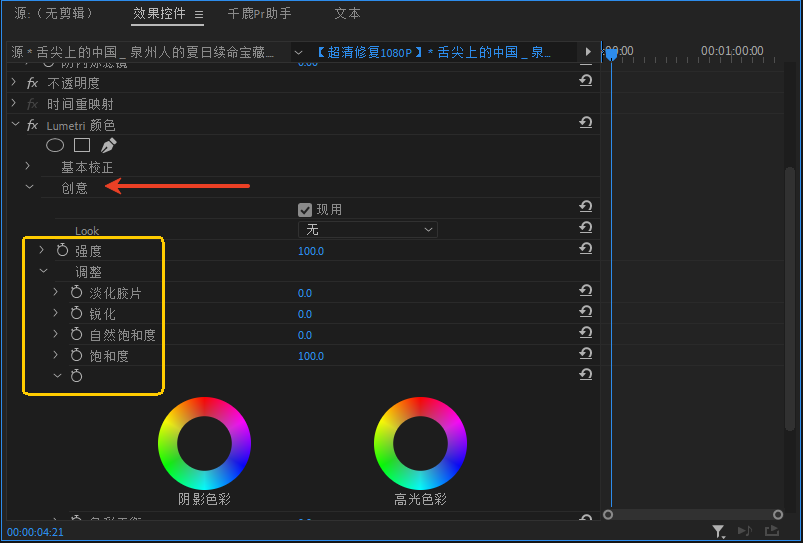Viewport: 803px width, 543px height.
Task: Click the left handle of the timeline zoom bar
Action: point(608,514)
